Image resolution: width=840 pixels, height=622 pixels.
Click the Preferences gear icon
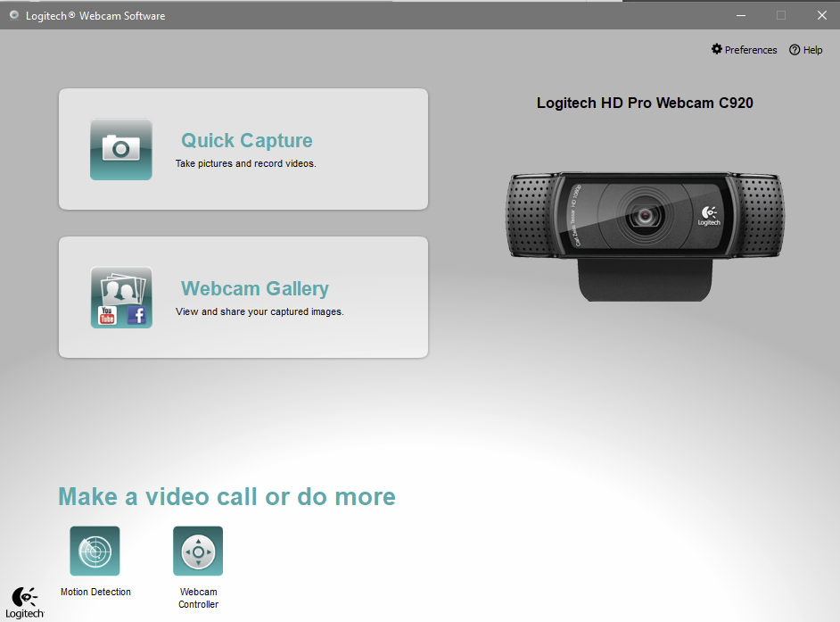coord(717,49)
